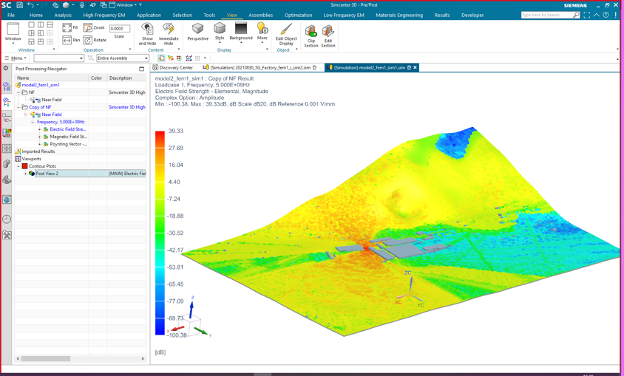Switch to the Discovery Center tab
The height and width of the screenshot is (376, 624).
[173, 68]
